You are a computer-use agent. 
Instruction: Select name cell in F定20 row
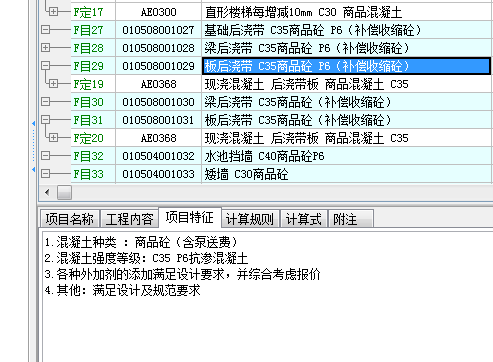[x=347, y=138]
